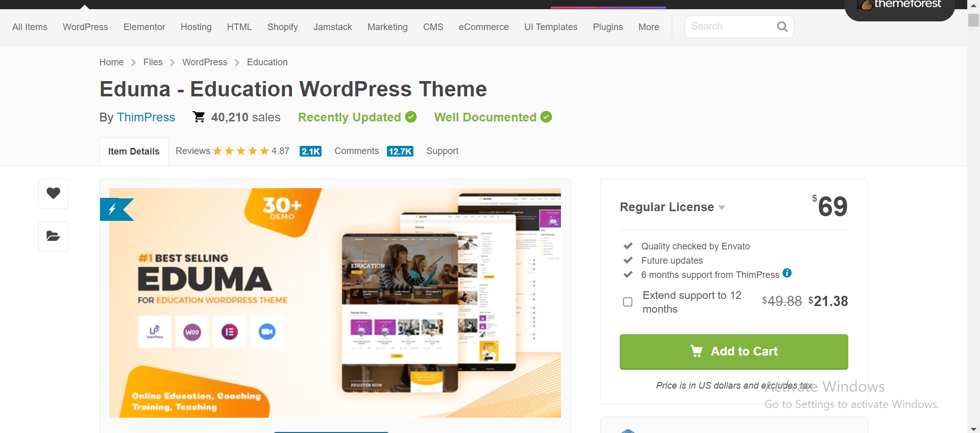The height and width of the screenshot is (433, 980).
Task: Enable Extend support to 12 months checkbox
Action: tap(628, 302)
